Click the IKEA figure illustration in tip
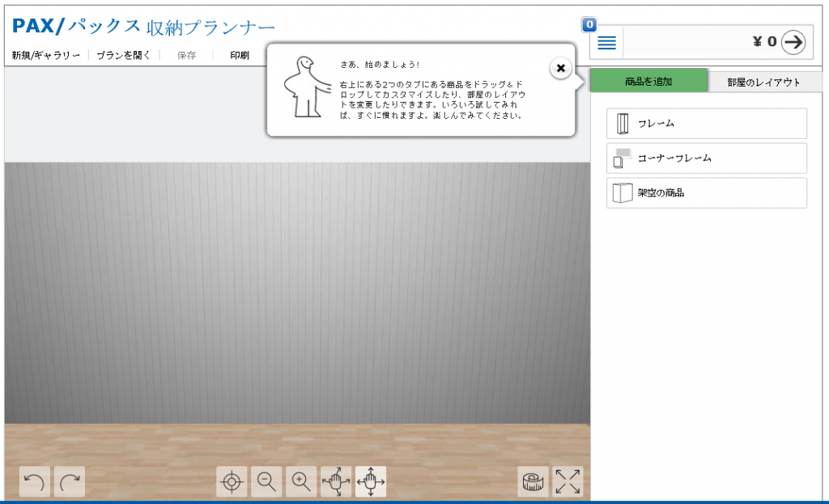This screenshot has height=504, width=829. pyautogui.click(x=307, y=87)
